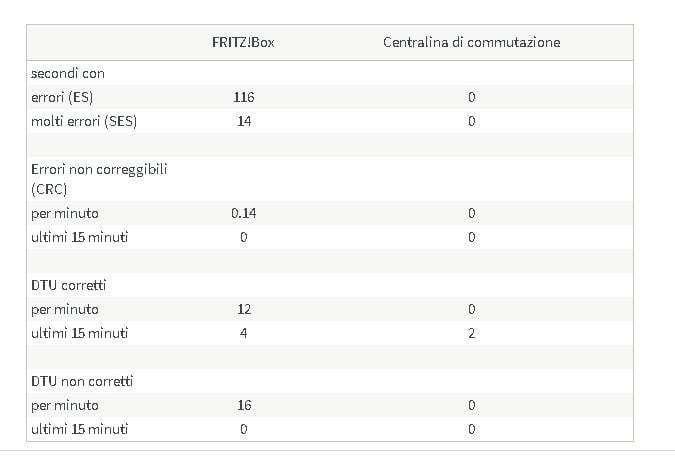The image size is (675, 469).
Task: Select DTU corretti per minuto value 12
Action: (x=244, y=309)
